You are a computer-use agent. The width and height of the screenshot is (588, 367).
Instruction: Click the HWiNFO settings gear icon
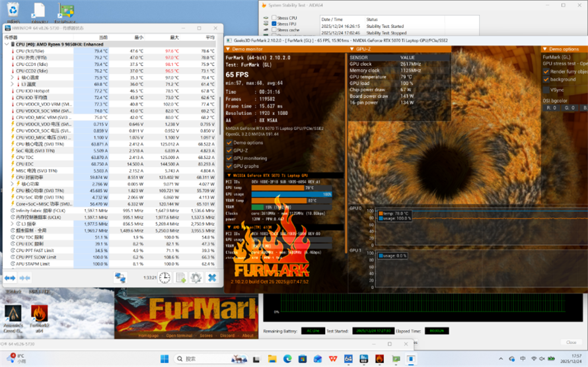[196, 278]
